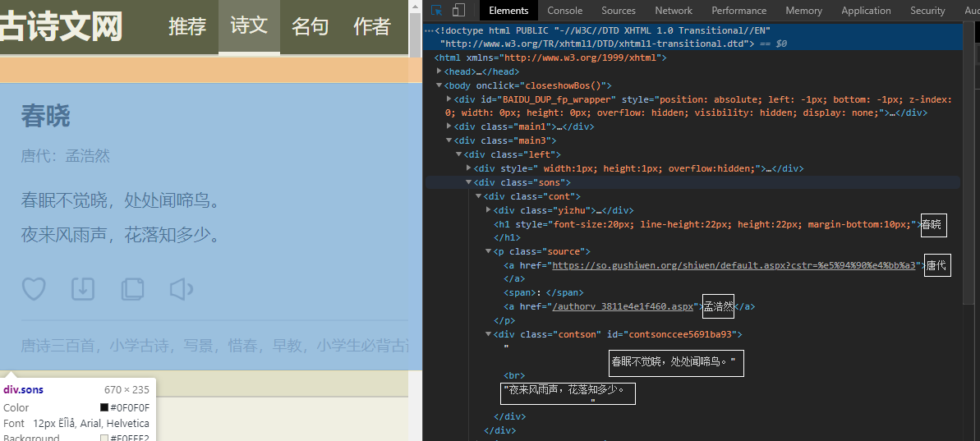
Task: Click the poem line 春眠不觉晓，处处闻啼鸟。on page
Action: pyautogui.click(x=122, y=200)
